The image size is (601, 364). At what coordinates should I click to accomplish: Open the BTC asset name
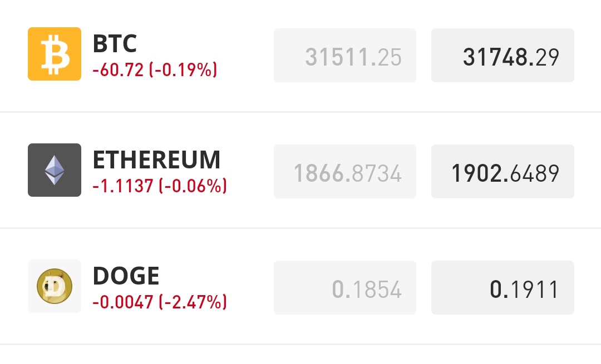pyautogui.click(x=115, y=43)
